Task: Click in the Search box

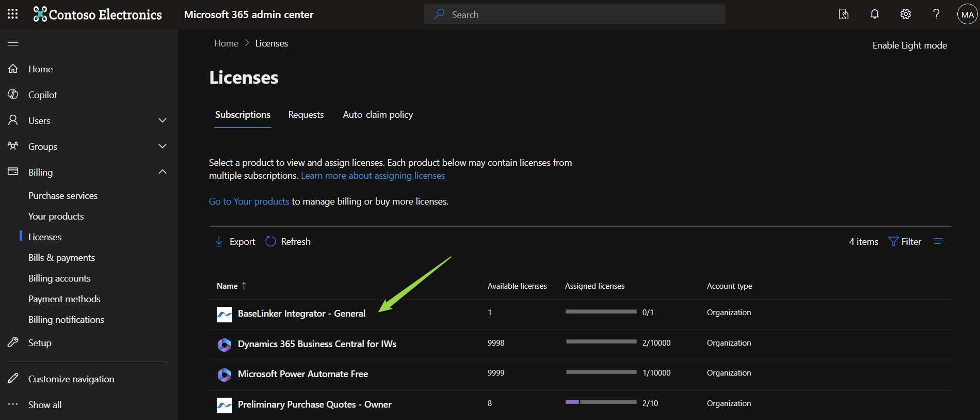Action: [574, 14]
